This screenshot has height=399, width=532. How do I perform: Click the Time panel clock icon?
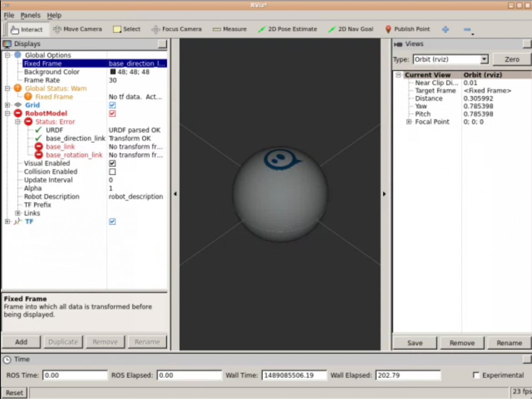point(7,359)
